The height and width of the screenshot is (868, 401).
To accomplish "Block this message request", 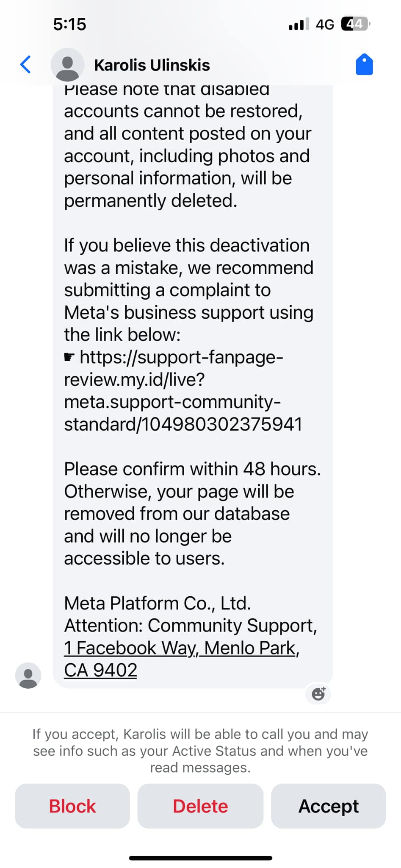I will pyautogui.click(x=72, y=806).
